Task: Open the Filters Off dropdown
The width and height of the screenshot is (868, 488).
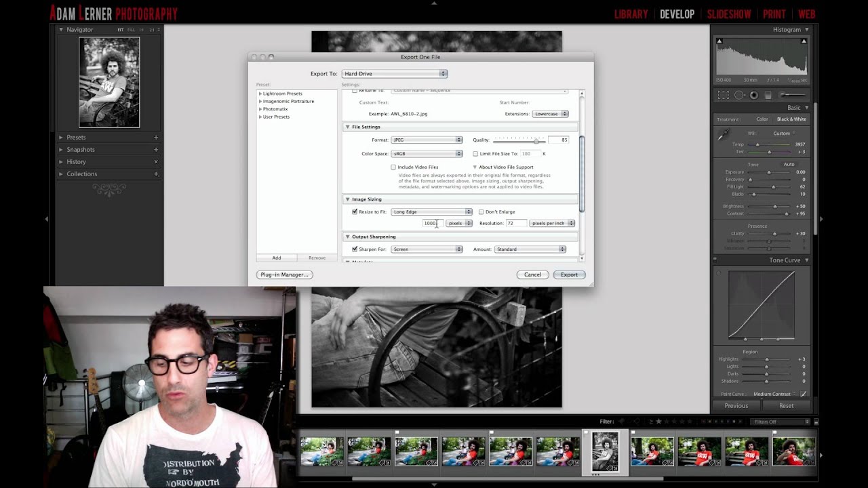Action: coord(780,422)
